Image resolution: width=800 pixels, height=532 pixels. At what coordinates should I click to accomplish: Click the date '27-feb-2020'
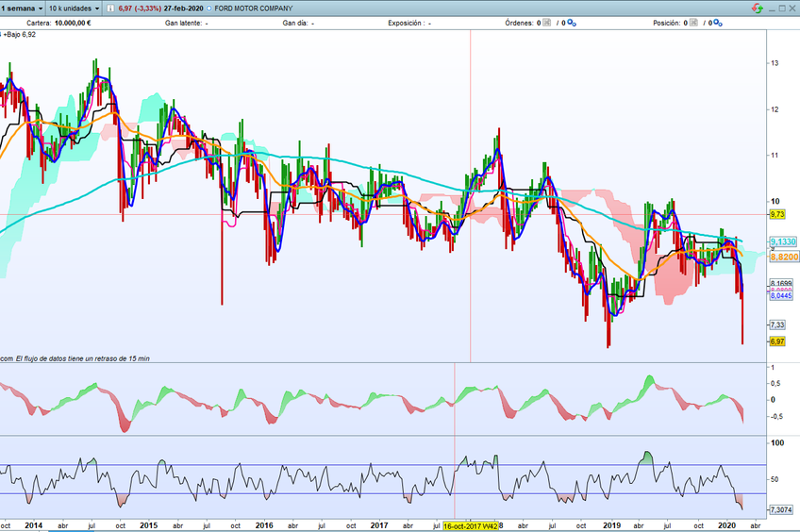(184, 8)
